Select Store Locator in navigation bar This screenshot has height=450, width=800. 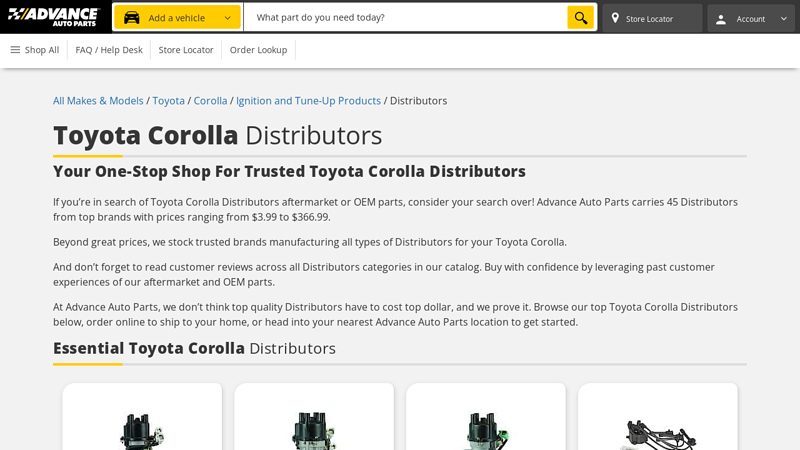tap(186, 50)
